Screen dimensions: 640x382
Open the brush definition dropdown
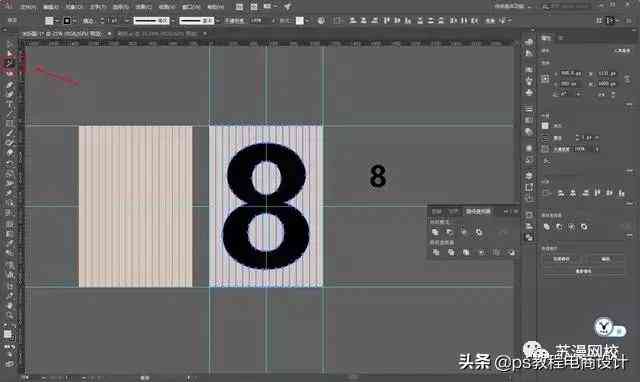(x=217, y=20)
